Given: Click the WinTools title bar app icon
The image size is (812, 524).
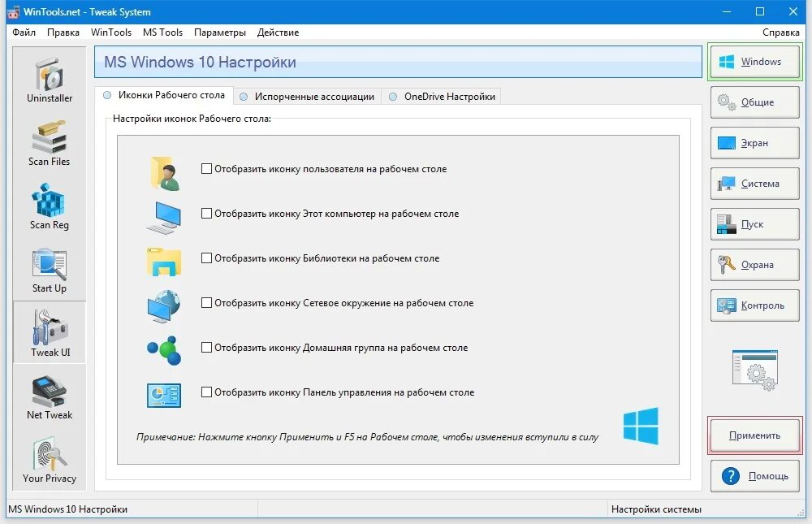Looking at the screenshot, I should click(13, 12).
